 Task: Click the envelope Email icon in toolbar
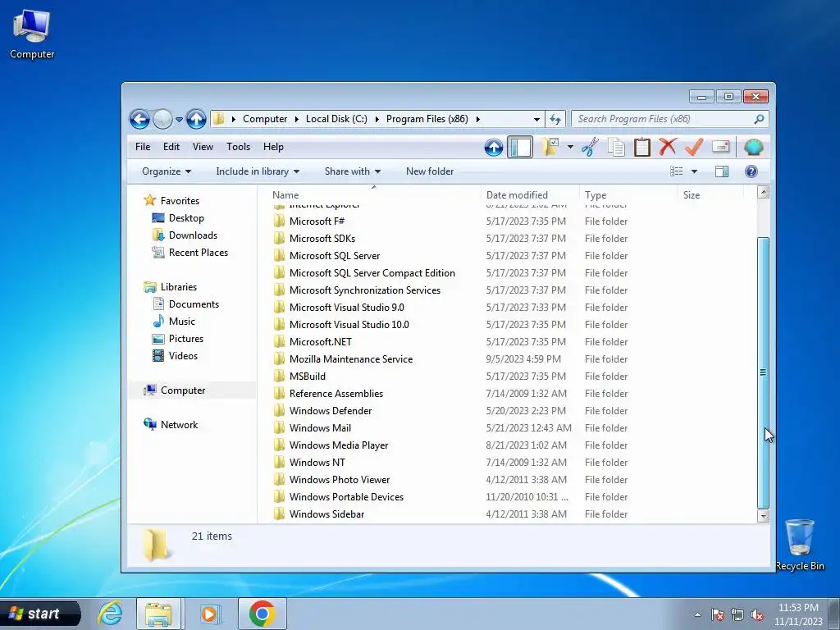[x=721, y=147]
